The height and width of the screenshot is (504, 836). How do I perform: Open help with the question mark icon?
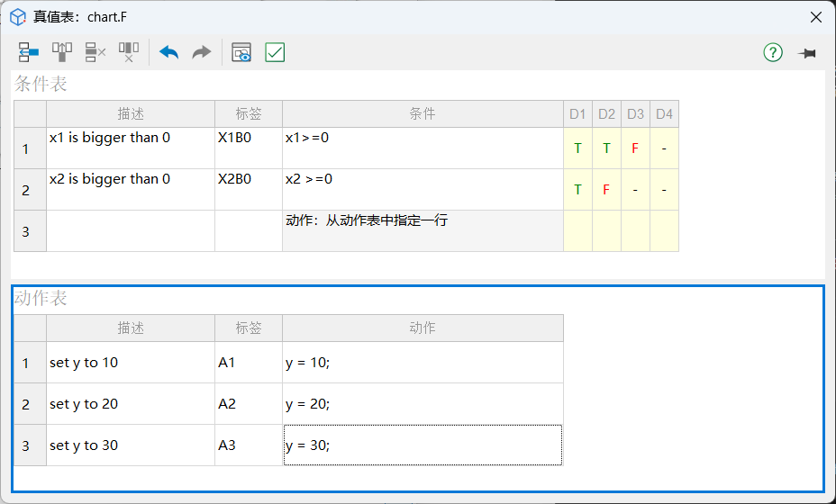point(773,52)
